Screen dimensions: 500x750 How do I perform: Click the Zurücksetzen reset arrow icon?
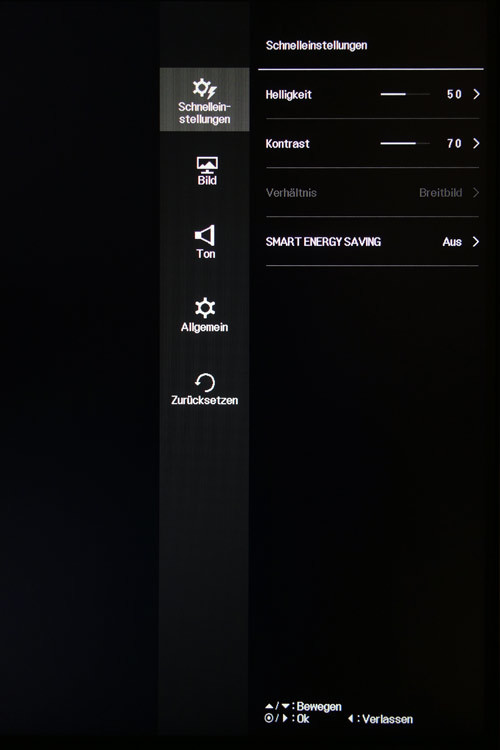(x=205, y=383)
